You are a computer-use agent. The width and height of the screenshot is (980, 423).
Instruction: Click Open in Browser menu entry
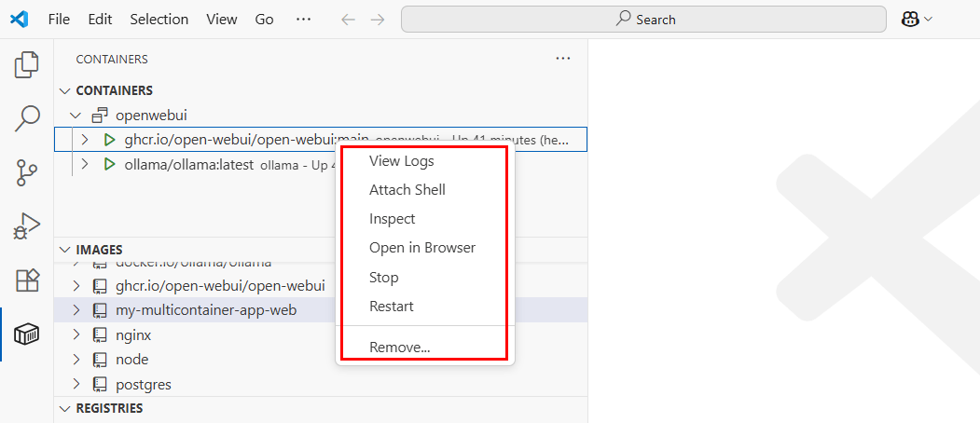pos(421,248)
